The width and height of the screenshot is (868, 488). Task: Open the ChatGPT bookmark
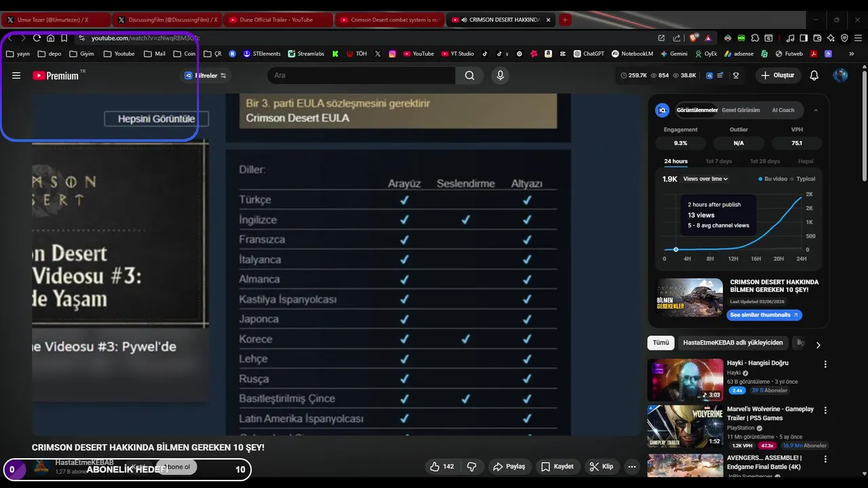(589, 54)
